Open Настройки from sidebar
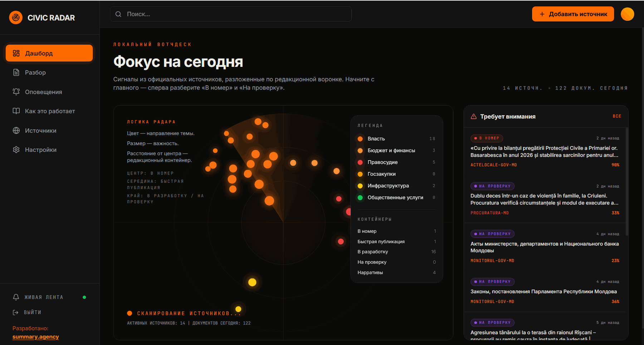 pos(49,150)
